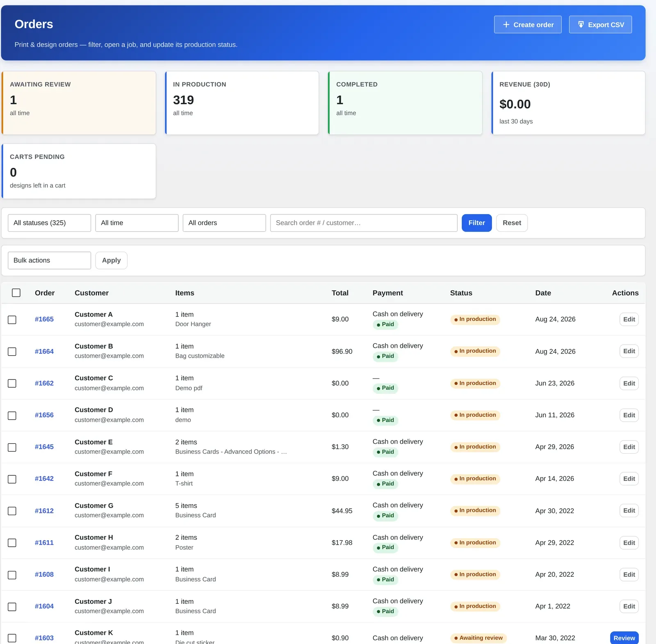Screen dimensions: 656x644
Task: Check the box for order #1664
Action: (12, 352)
